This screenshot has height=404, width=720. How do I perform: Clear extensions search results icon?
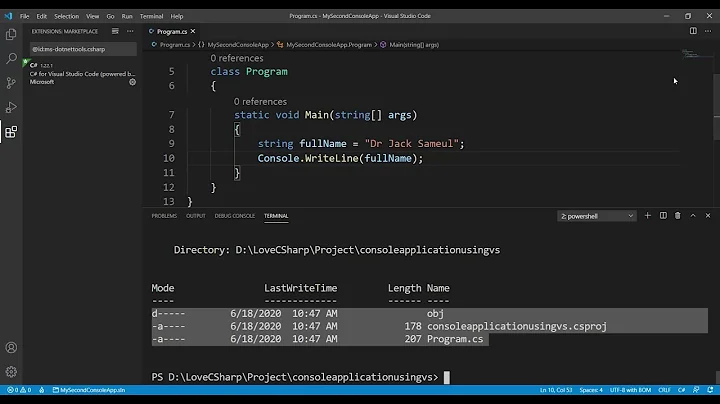pyautogui.click(x=115, y=31)
